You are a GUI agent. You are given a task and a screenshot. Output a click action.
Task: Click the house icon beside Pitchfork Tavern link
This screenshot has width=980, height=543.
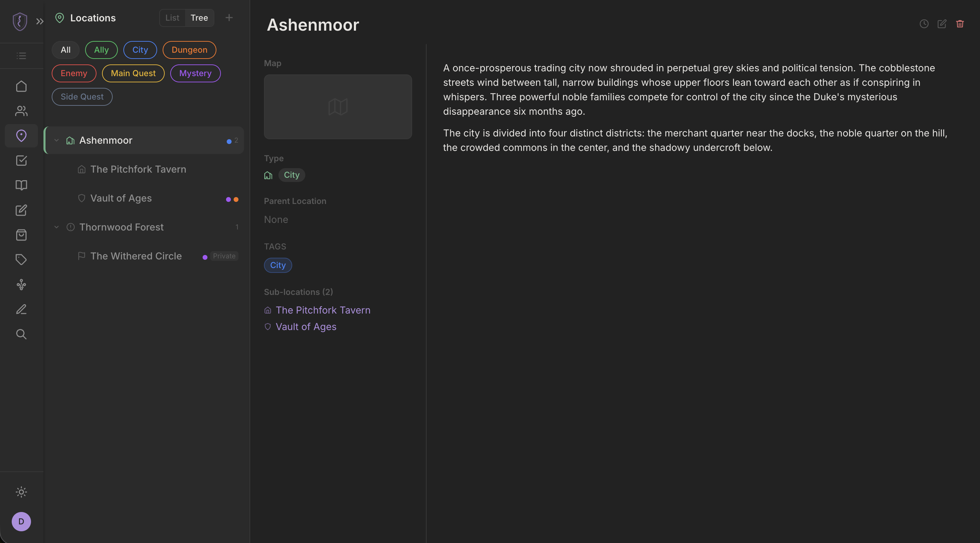coord(268,310)
